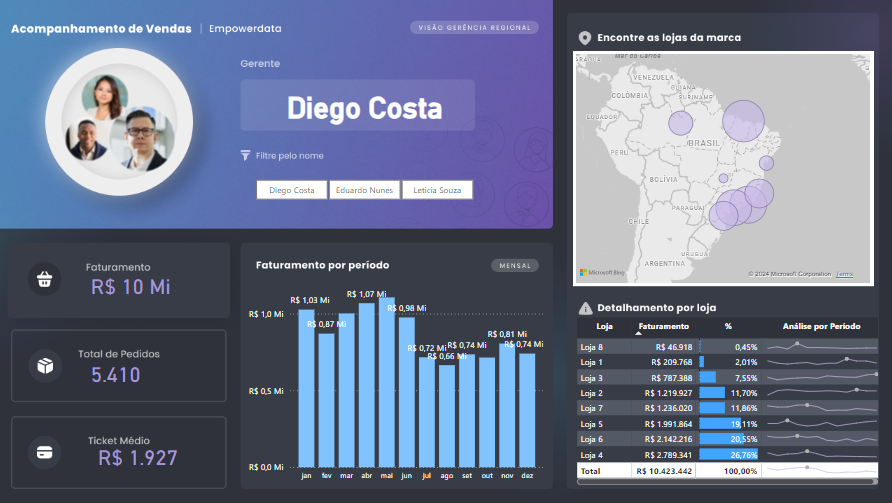
Task: Click the warning triangle icon beside Detalhamento por loja
Action: (585, 308)
